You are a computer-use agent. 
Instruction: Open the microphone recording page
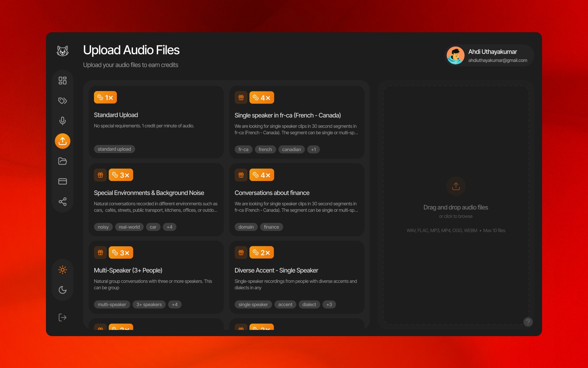coord(62,121)
